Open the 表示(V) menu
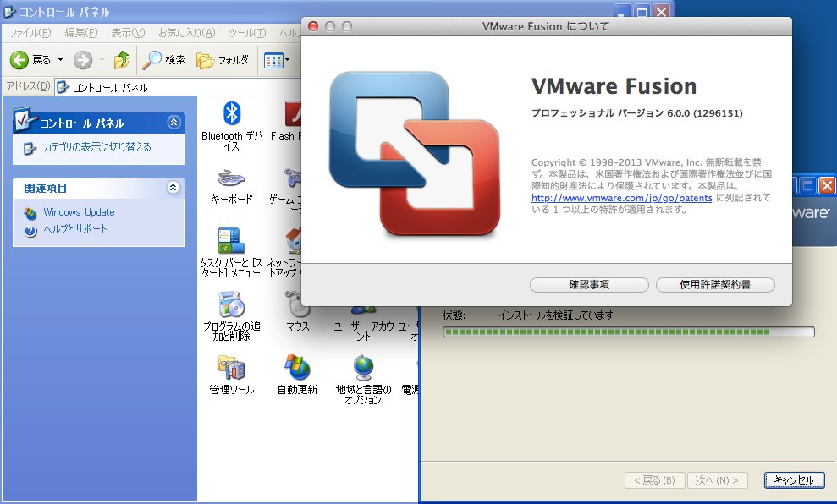 tap(128, 32)
